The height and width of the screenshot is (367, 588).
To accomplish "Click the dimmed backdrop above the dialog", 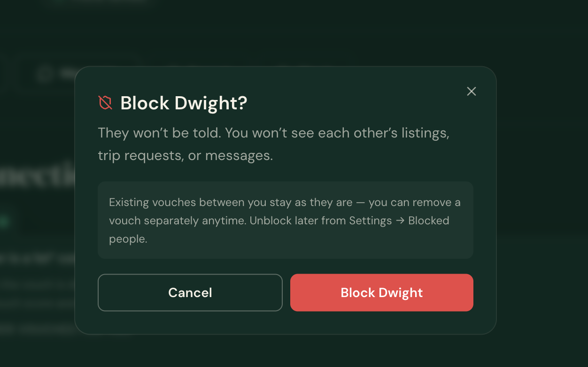I will [x=294, y=33].
